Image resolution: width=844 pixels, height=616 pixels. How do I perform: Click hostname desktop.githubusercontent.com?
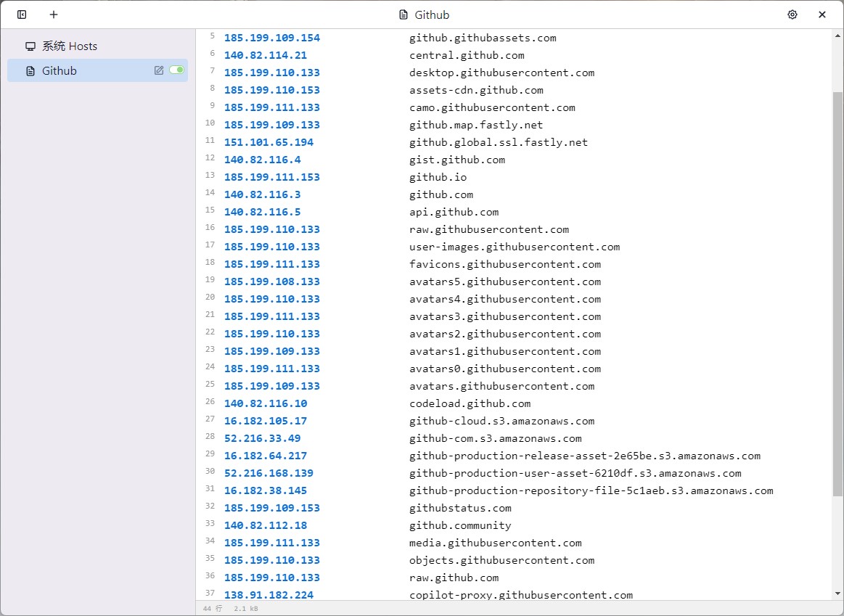501,73
